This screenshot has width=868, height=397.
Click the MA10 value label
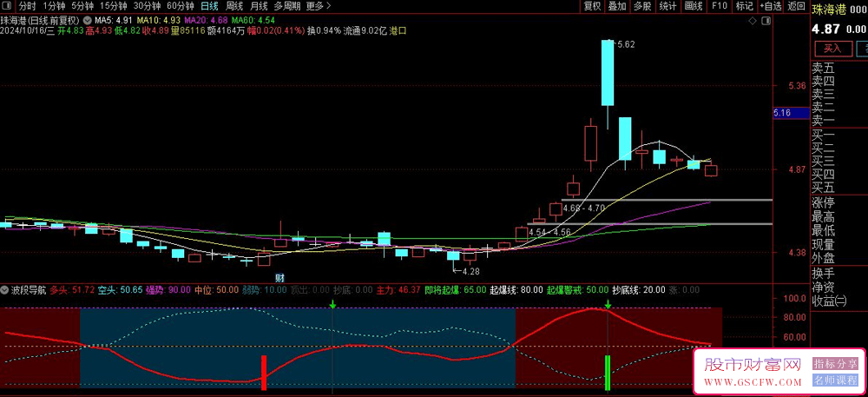[x=158, y=21]
